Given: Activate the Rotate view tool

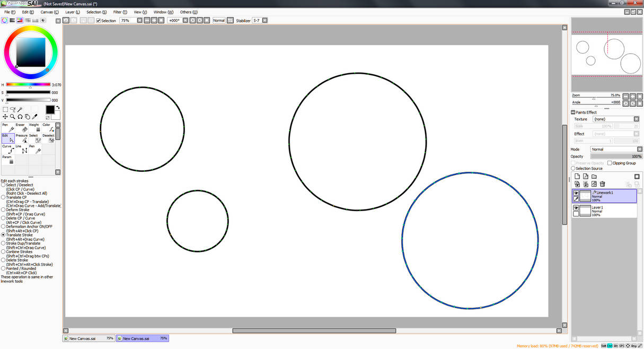Looking at the screenshot, I should tap(20, 117).
